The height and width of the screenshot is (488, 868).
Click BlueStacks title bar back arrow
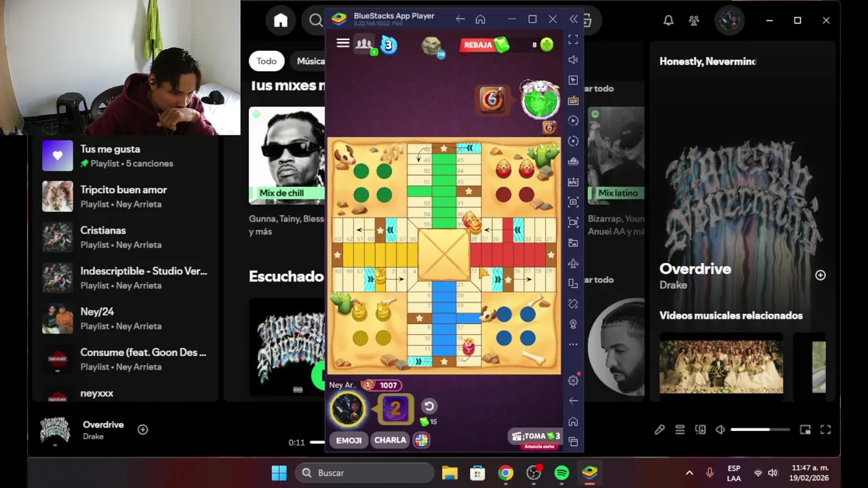(x=460, y=19)
